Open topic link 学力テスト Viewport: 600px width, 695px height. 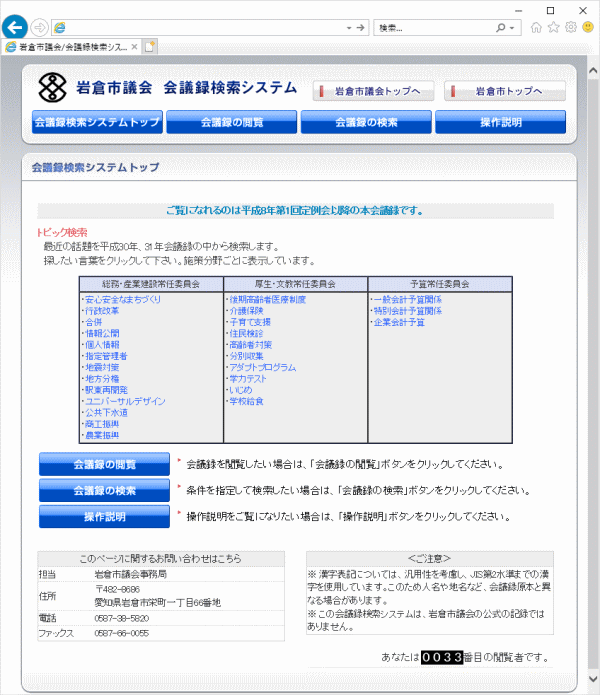pos(248,379)
